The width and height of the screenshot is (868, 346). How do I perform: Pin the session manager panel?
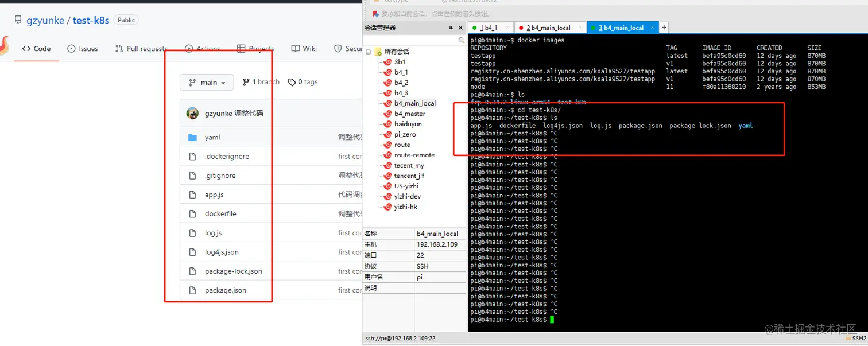click(x=451, y=28)
